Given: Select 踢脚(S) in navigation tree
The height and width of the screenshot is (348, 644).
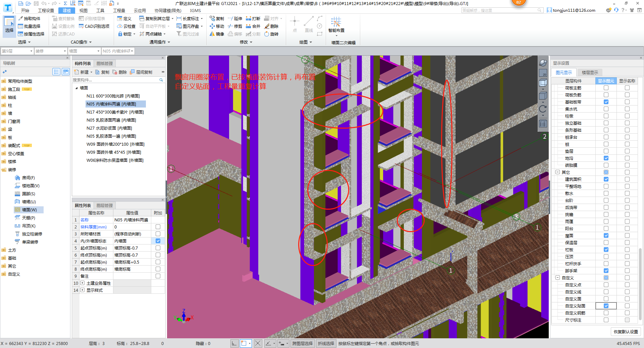Looking at the screenshot, I should point(28,194).
